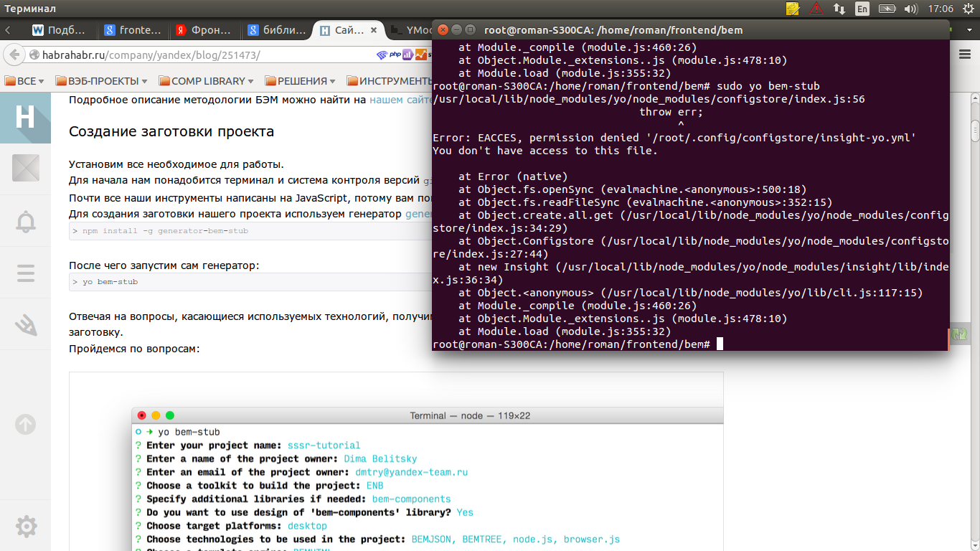Expand the 'ИНСТРУМЕНТЫ' bookmarks folder
Screen dimensions: 980x551
pyautogui.click(x=390, y=81)
